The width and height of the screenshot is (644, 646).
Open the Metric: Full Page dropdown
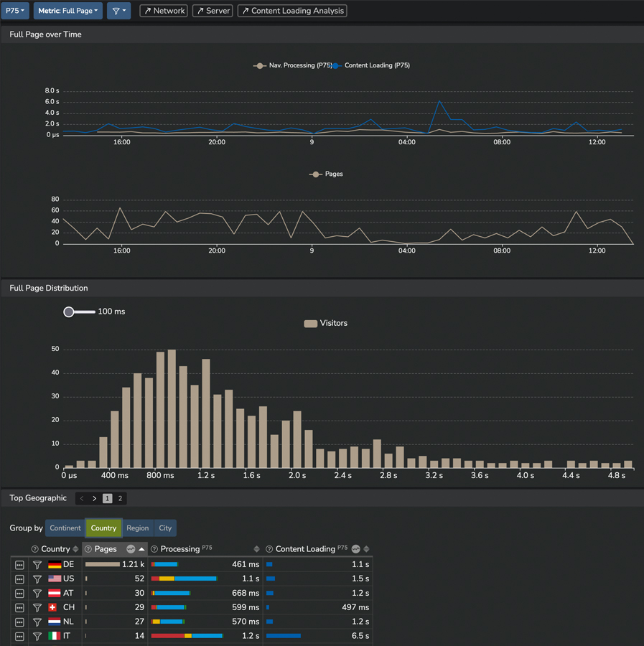pos(68,11)
